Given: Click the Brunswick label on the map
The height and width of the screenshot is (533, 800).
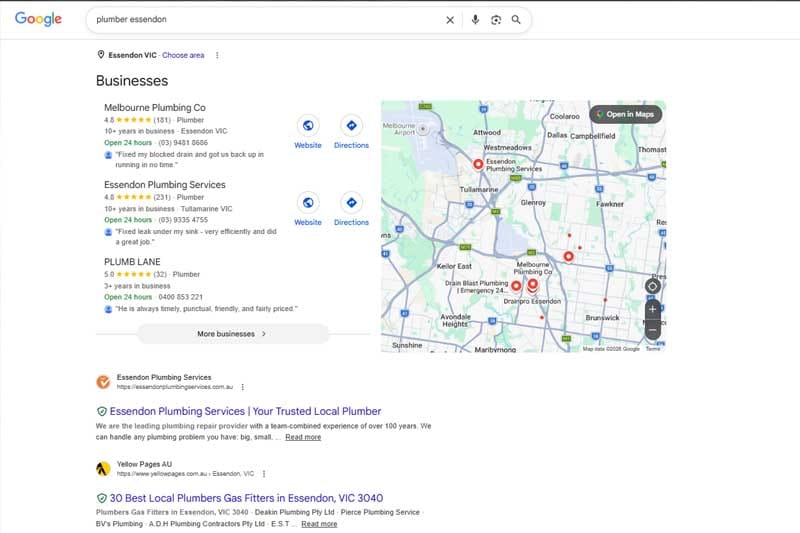Looking at the screenshot, I should [x=603, y=317].
